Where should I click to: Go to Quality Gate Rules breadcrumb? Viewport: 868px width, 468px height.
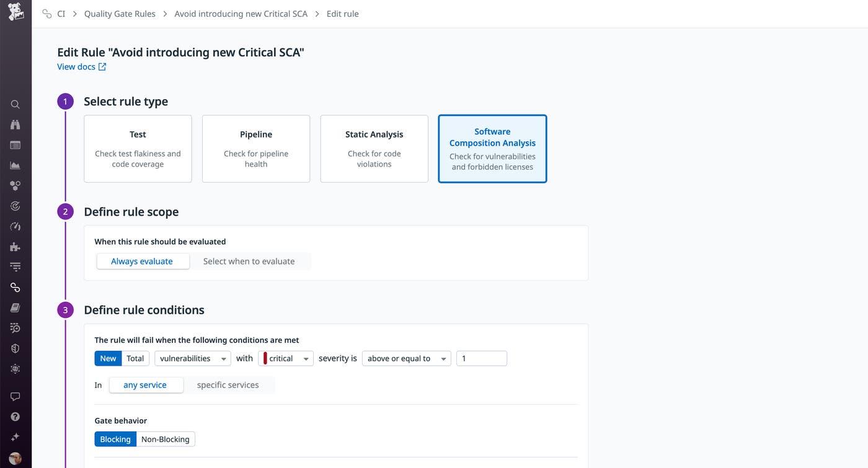pyautogui.click(x=120, y=14)
